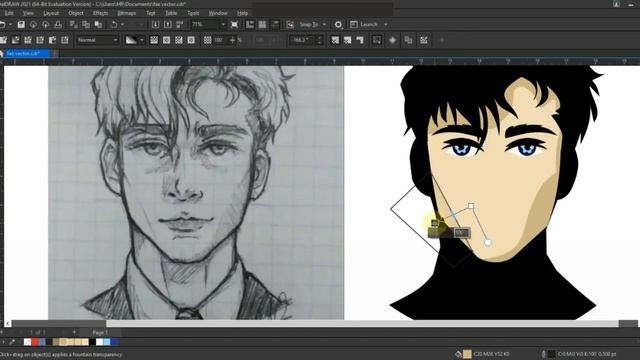Click the no-color swatch in palette
Viewport: 640px width, 360px height.
[27, 342]
